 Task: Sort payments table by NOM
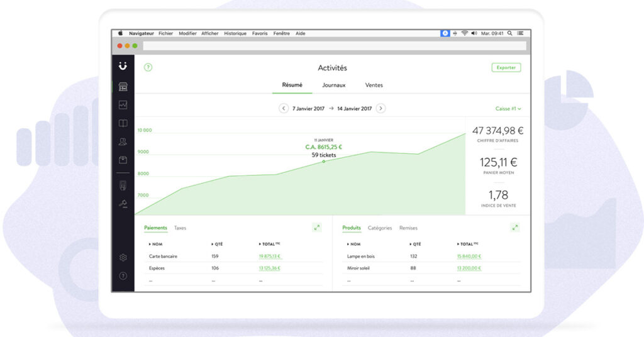point(155,244)
